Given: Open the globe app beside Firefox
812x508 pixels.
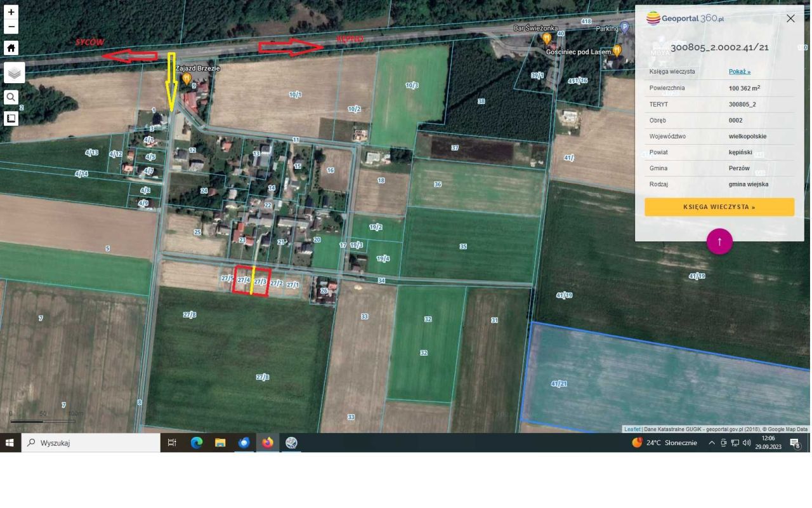Looking at the screenshot, I should point(291,443).
